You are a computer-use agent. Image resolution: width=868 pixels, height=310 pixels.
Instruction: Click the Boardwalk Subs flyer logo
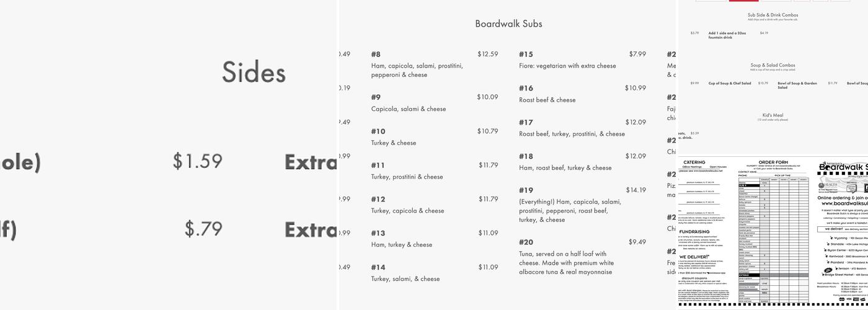[843, 166]
